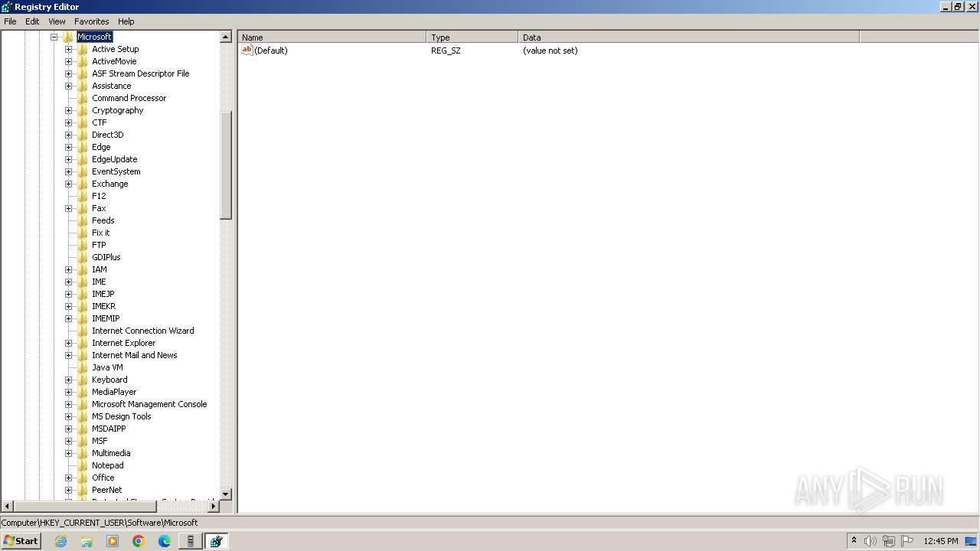Click the tree scroll right arrow
The height and width of the screenshot is (551, 980).
click(214, 507)
